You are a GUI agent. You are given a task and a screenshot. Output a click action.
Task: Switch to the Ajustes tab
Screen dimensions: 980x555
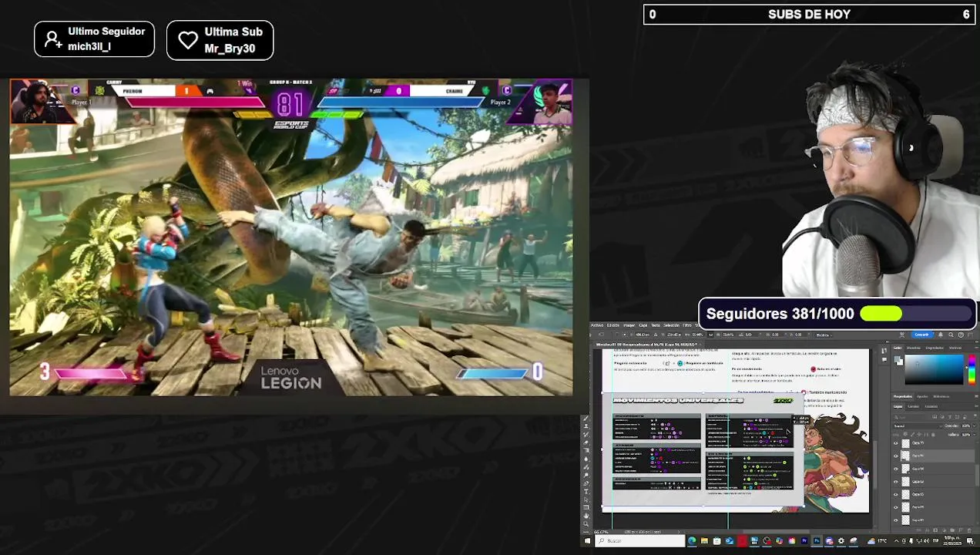pyautogui.click(x=922, y=396)
